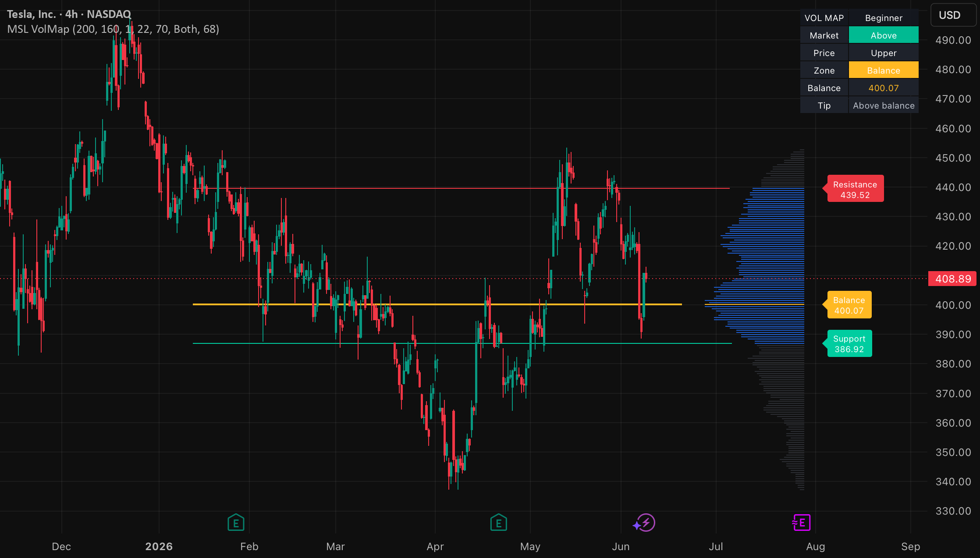The width and height of the screenshot is (980, 558).
Task: Click the green Above market cell
Action: (884, 35)
